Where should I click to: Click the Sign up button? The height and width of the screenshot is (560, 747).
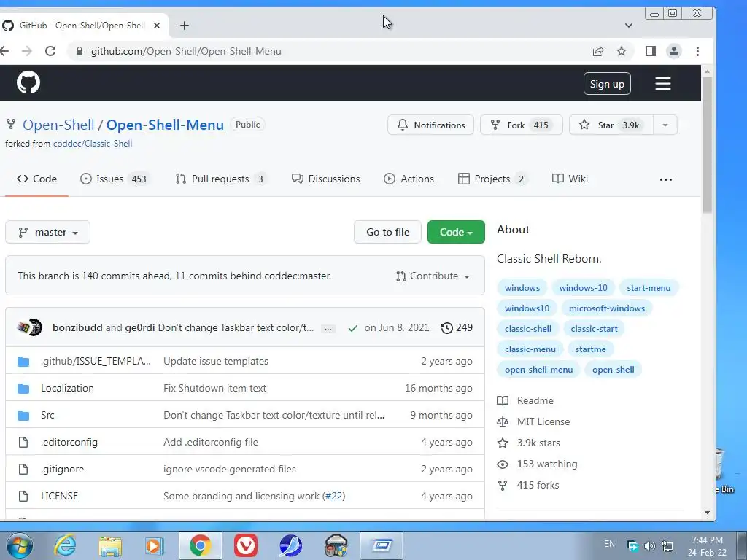(607, 84)
